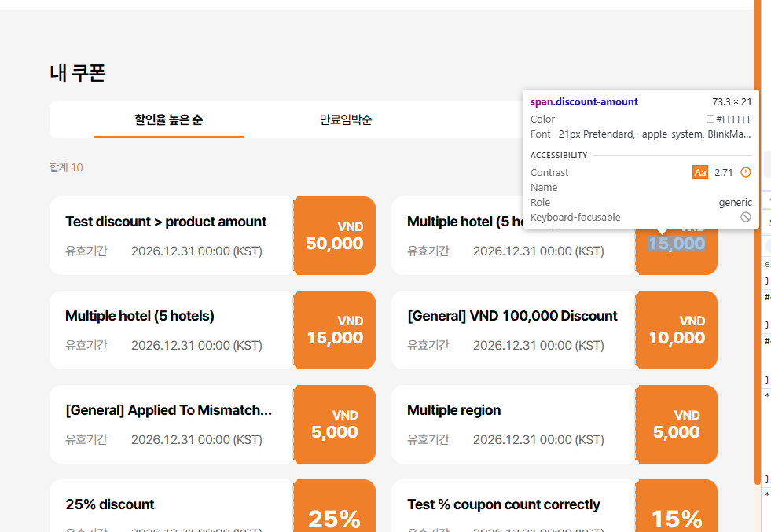Image resolution: width=771 pixels, height=532 pixels.
Task: Click the 합계 10 total count label
Action: tap(66, 167)
